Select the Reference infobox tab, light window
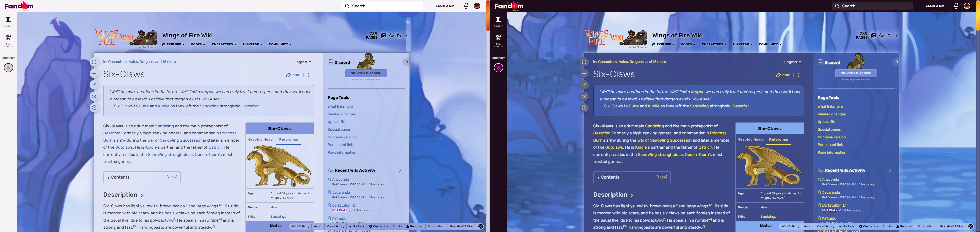The image size is (980, 232). click(x=289, y=139)
